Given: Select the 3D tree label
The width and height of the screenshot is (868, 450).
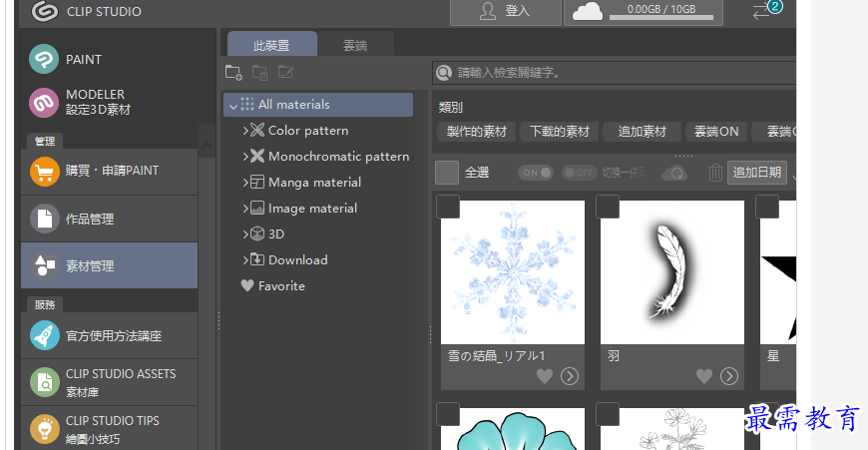Looking at the screenshot, I should (276, 234).
